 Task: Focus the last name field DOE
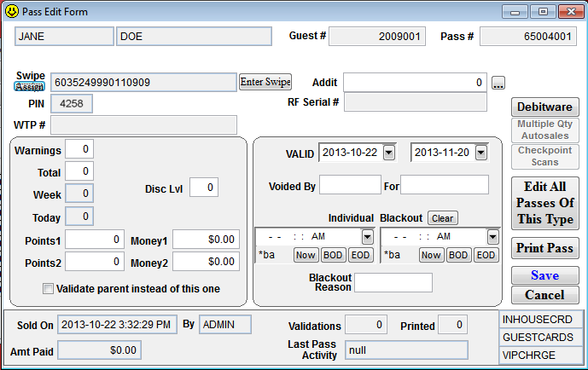coord(194,37)
